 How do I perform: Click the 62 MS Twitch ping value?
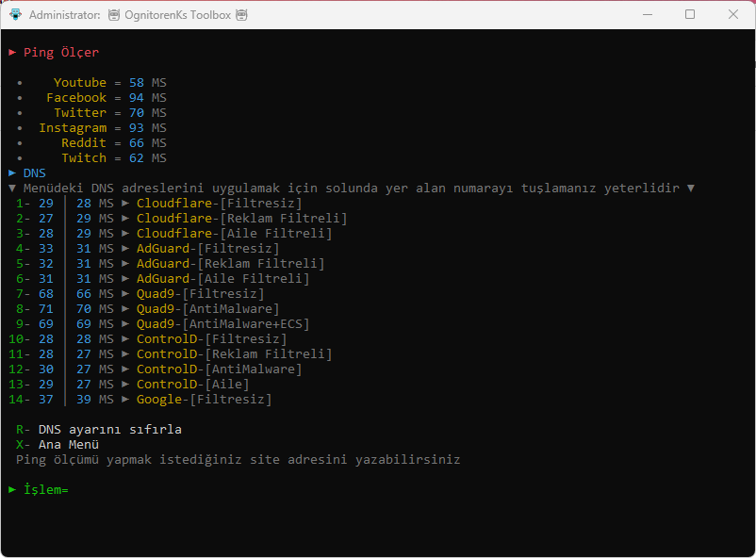coord(148,157)
